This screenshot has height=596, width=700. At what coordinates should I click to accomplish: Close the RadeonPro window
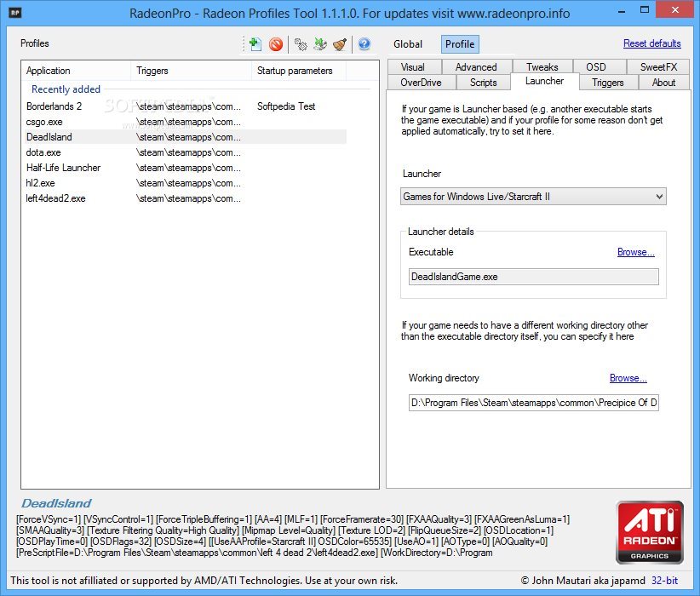(675, 10)
